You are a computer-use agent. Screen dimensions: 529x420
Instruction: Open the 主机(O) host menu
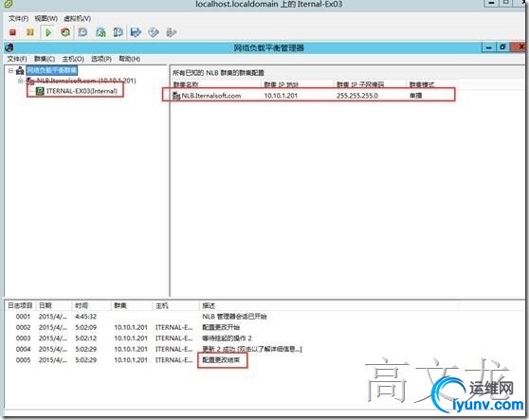click(x=73, y=59)
